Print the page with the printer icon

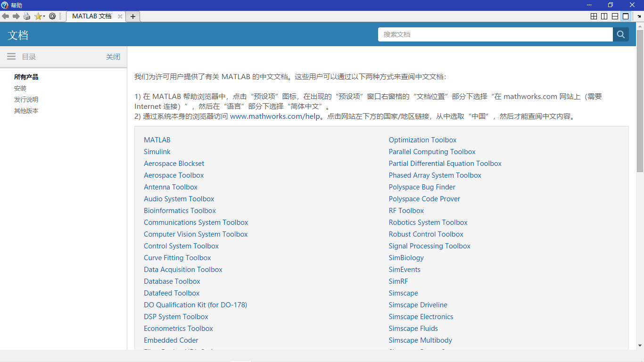pyautogui.click(x=27, y=16)
